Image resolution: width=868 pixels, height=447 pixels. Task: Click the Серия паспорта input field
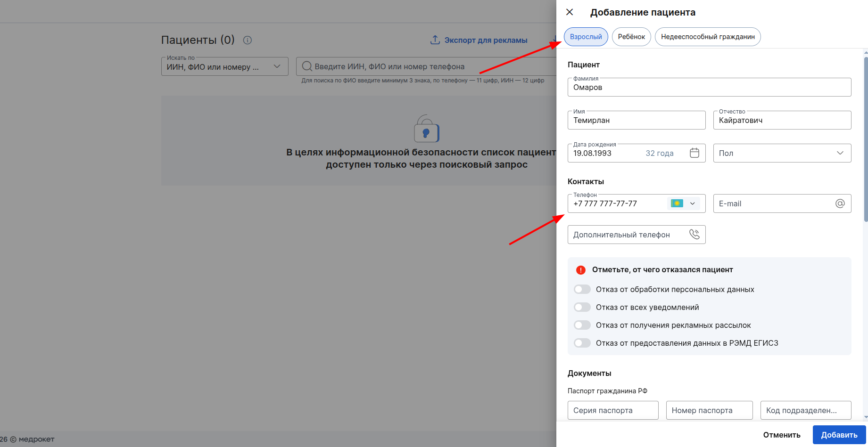pos(612,410)
